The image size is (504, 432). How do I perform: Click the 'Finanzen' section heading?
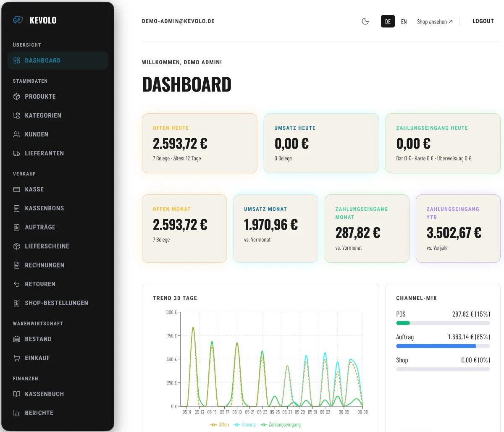click(26, 379)
